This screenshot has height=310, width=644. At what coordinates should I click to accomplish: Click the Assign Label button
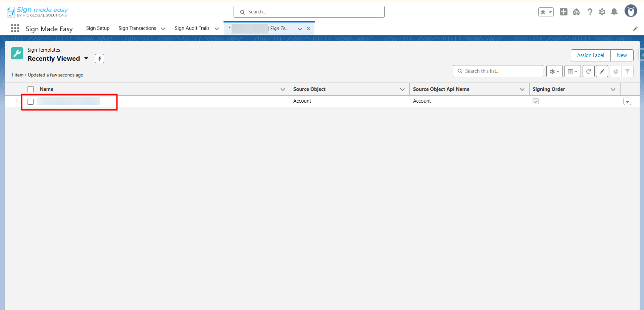click(x=591, y=55)
